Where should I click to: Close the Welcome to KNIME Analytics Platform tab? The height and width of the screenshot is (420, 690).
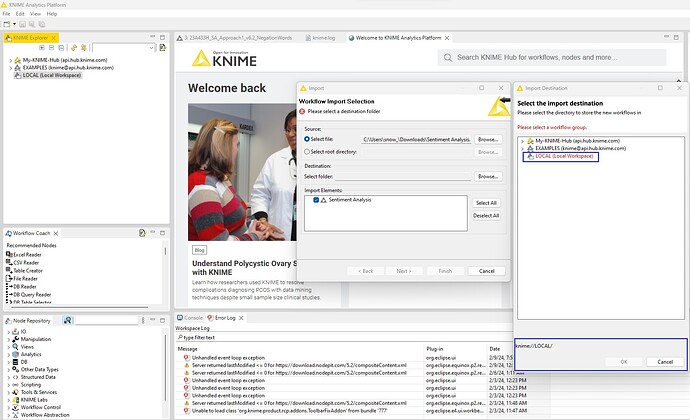[447, 38]
